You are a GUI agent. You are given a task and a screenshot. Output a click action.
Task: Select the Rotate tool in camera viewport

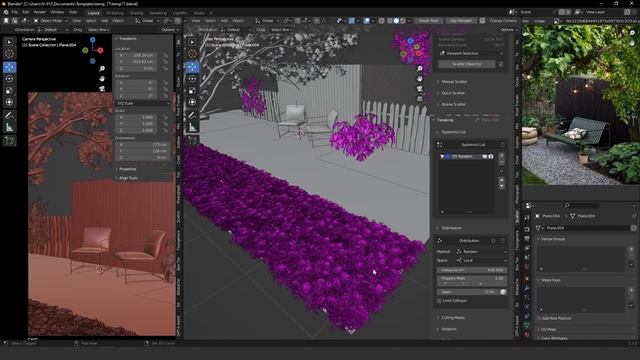tap(9, 79)
